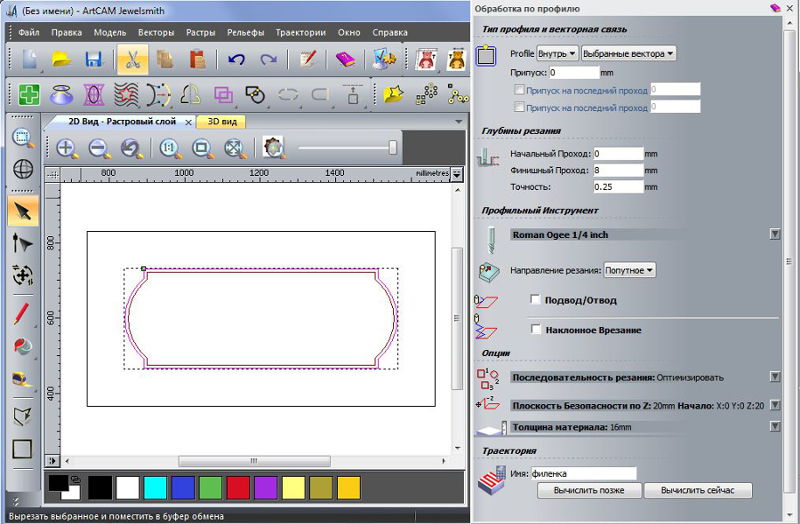
Task: Expand Последовательность резания section
Action: click(x=774, y=377)
